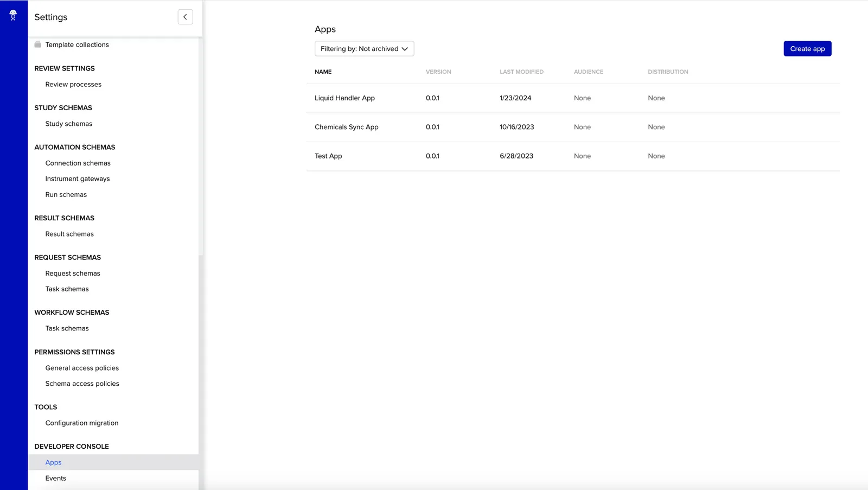Viewport: 868px width, 490px height.
Task: Open Events in Developer Console
Action: pyautogui.click(x=56, y=478)
